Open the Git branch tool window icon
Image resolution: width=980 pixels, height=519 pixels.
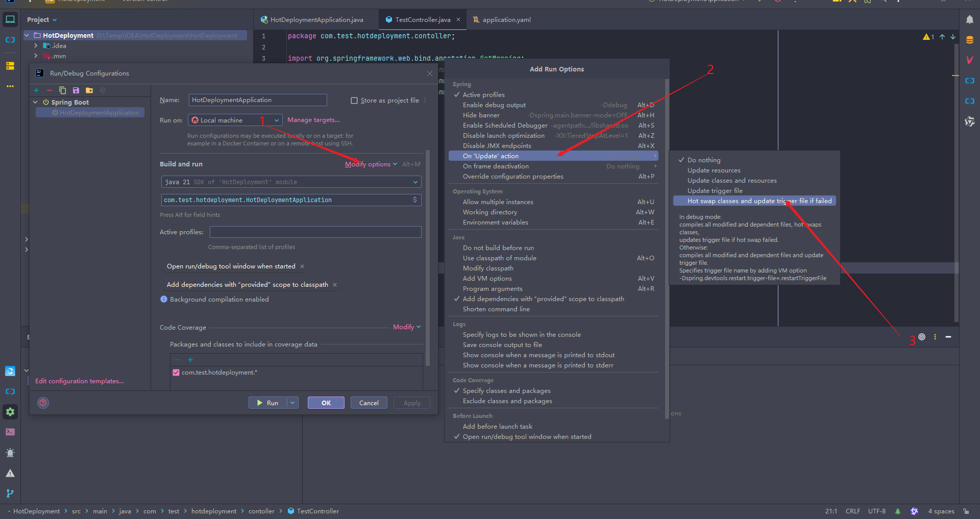10,493
